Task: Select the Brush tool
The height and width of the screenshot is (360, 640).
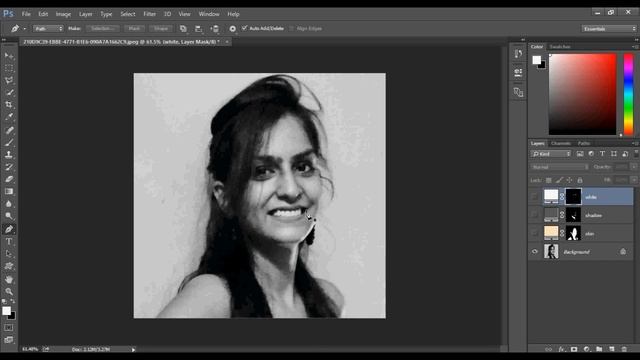Action: (9, 142)
